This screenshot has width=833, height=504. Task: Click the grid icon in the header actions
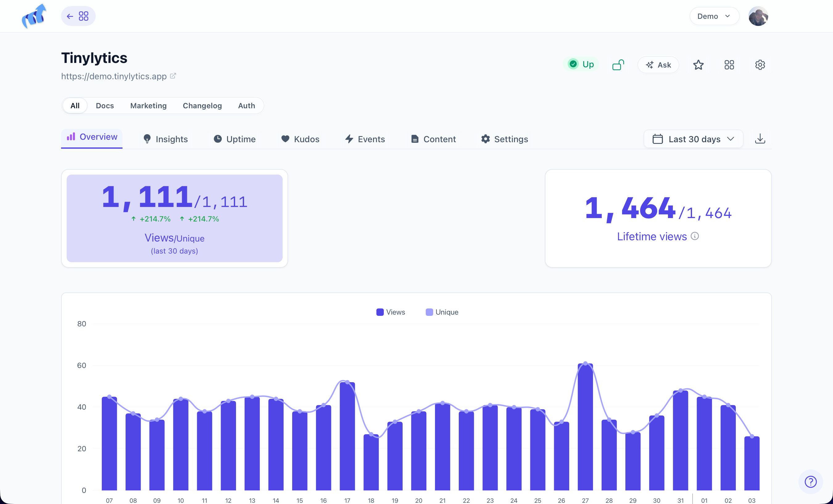(729, 65)
